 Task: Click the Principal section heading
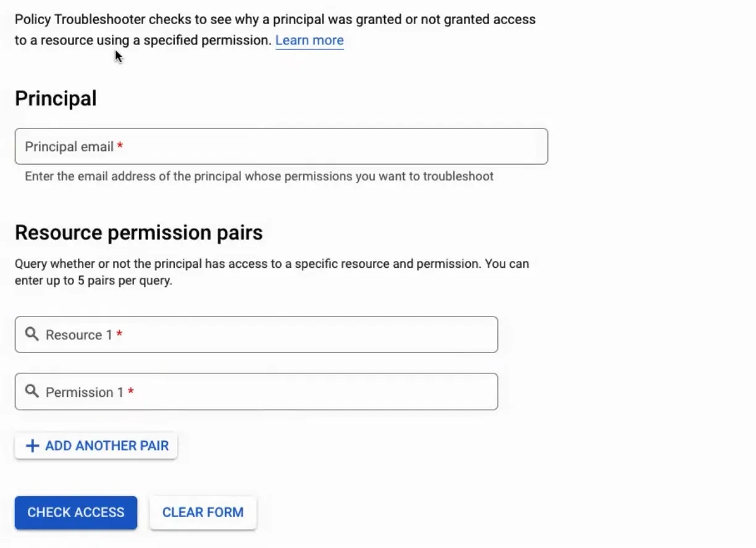click(x=55, y=98)
